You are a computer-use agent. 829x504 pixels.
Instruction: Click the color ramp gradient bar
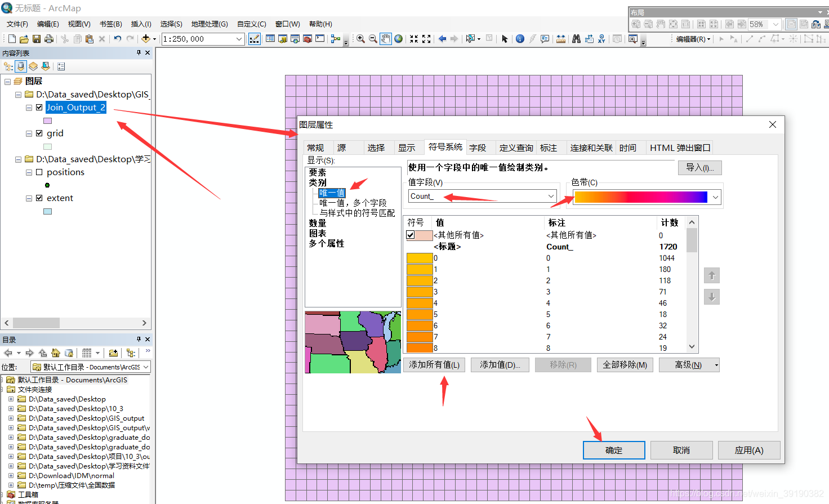point(641,197)
